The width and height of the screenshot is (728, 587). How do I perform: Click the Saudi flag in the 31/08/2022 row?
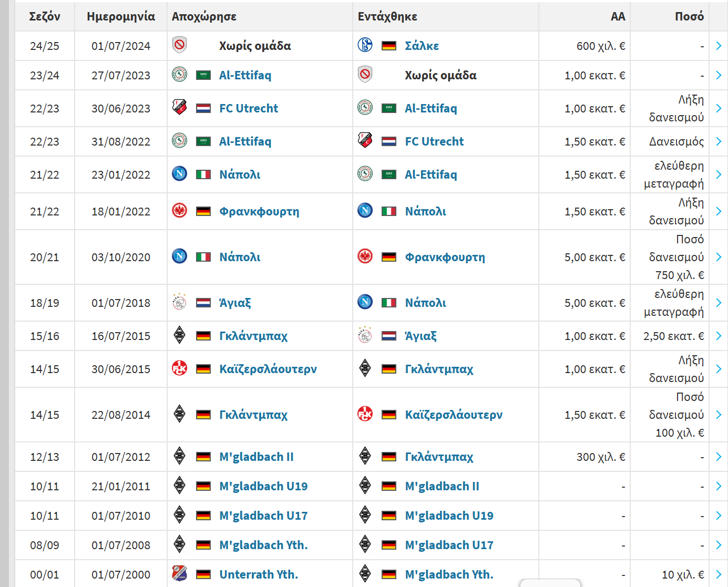(x=203, y=141)
